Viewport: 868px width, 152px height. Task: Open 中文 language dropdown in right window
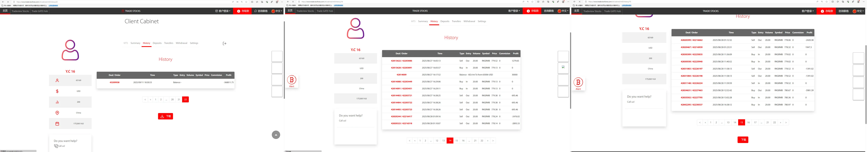(x=858, y=11)
